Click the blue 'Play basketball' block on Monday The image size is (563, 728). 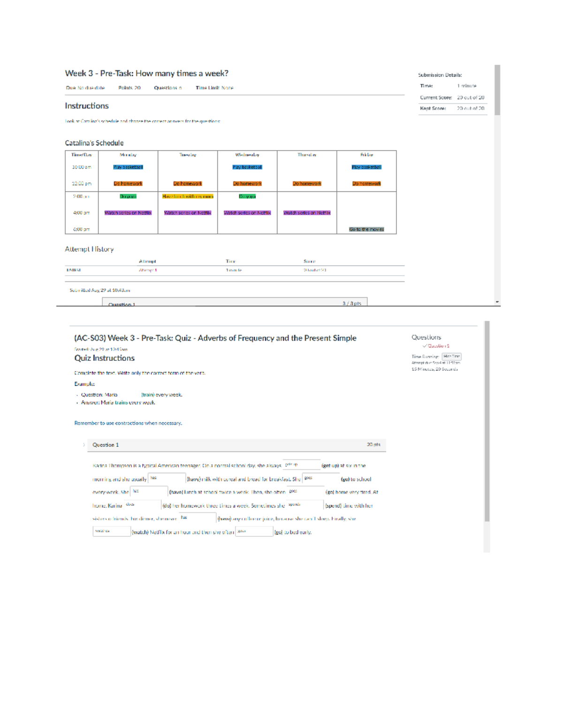point(128,167)
